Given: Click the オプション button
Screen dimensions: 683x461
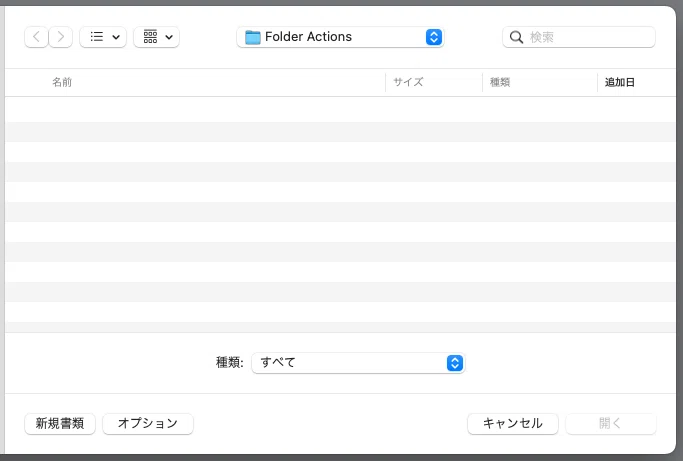Looking at the screenshot, I should pos(148,424).
